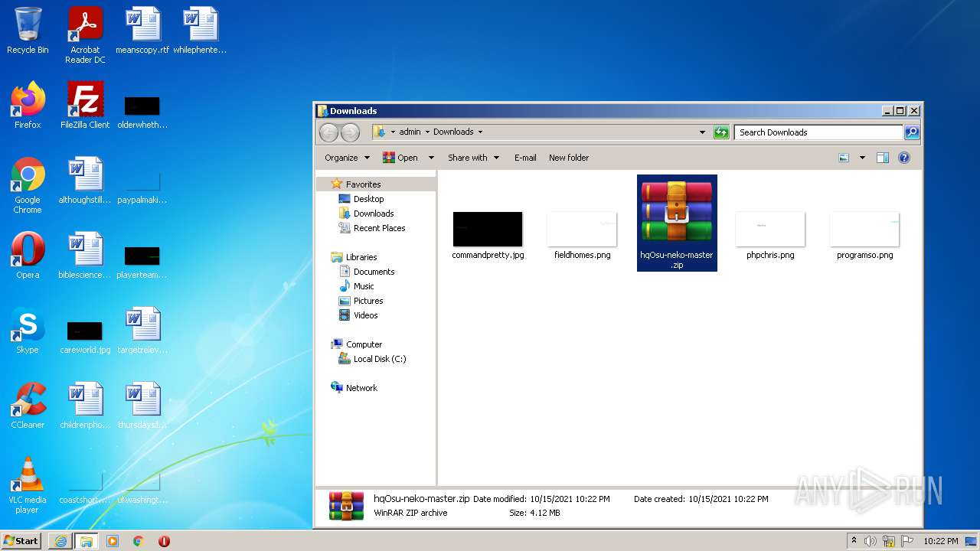
Task: Click the E-mail toolbar button
Action: click(525, 158)
